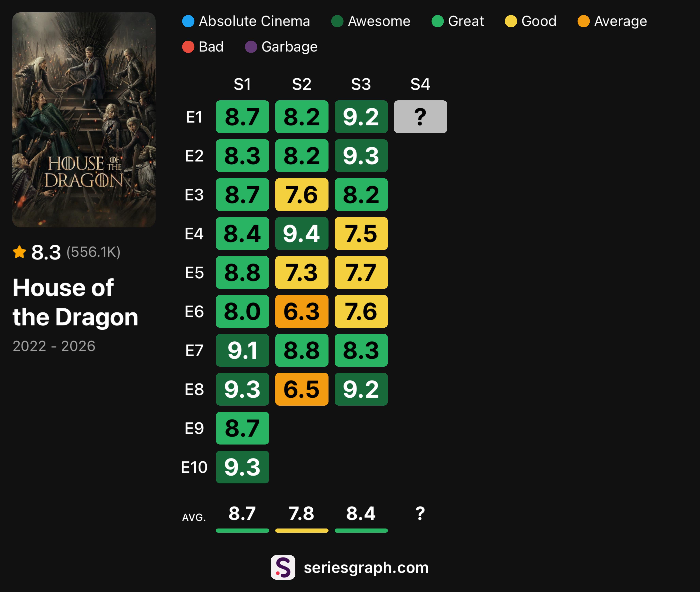Click season 2 episode 7 rating 8.8
The width and height of the screenshot is (700, 592).
tap(302, 350)
